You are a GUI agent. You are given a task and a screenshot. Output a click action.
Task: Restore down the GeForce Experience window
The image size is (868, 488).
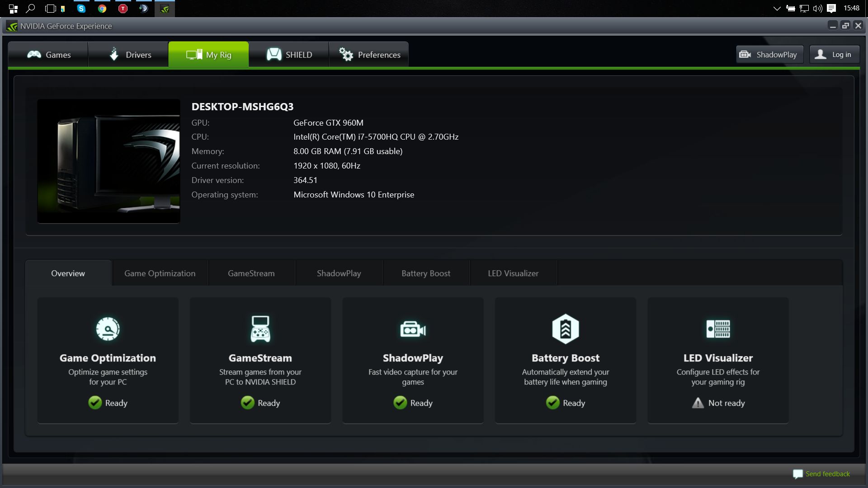click(845, 26)
